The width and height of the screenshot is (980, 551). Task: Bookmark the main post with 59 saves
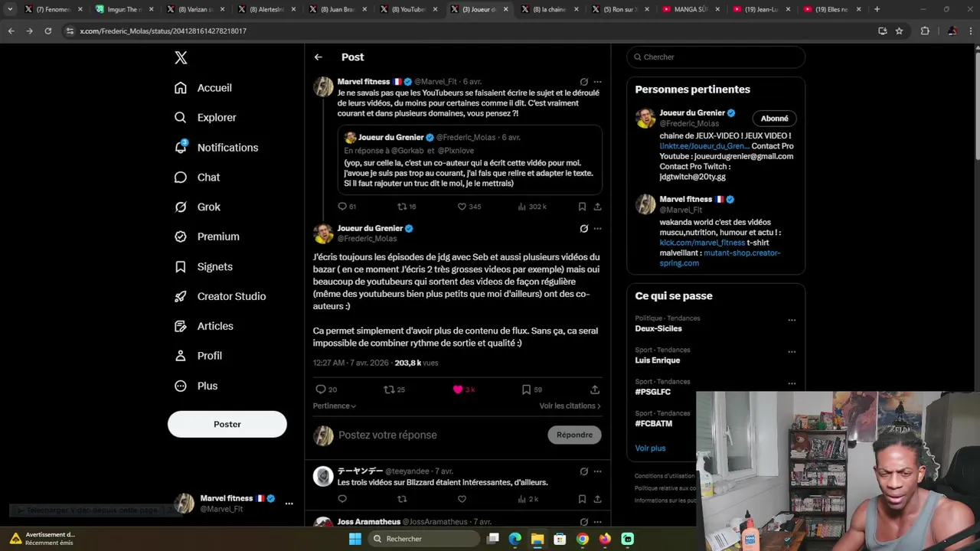click(531, 390)
